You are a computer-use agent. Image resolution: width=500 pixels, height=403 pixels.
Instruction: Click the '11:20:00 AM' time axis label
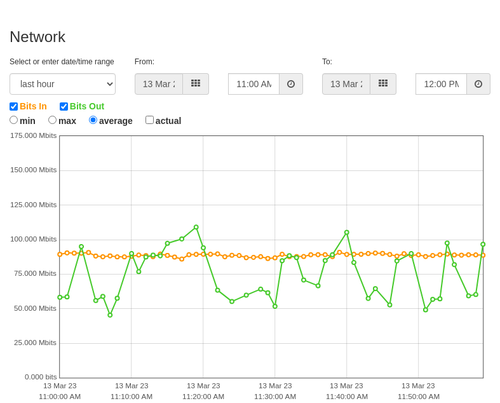pos(203,397)
